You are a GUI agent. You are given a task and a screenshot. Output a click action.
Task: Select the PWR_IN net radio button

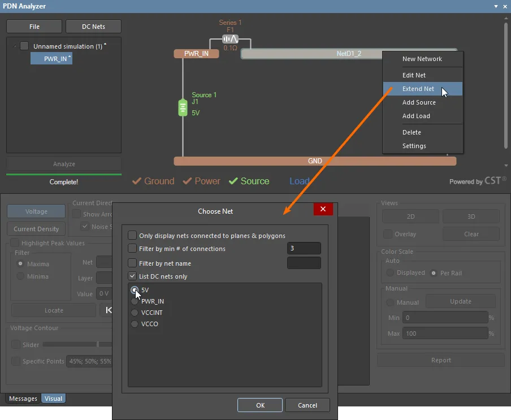click(135, 301)
